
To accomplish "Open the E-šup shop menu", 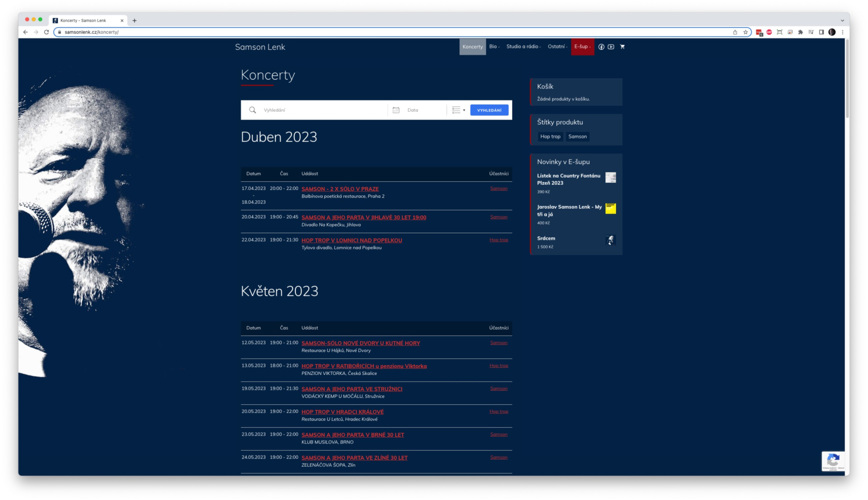I will (x=582, y=47).
